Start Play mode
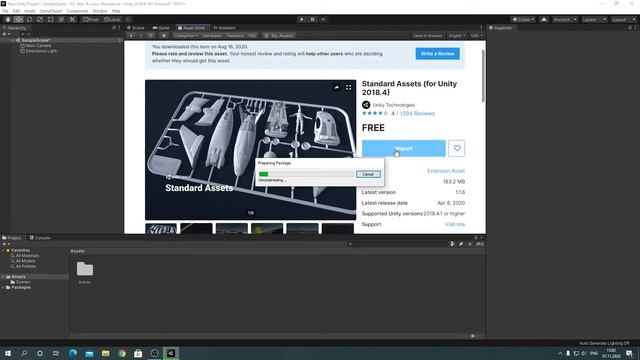Screen dimensions: 640x360 tap(302, 20)
